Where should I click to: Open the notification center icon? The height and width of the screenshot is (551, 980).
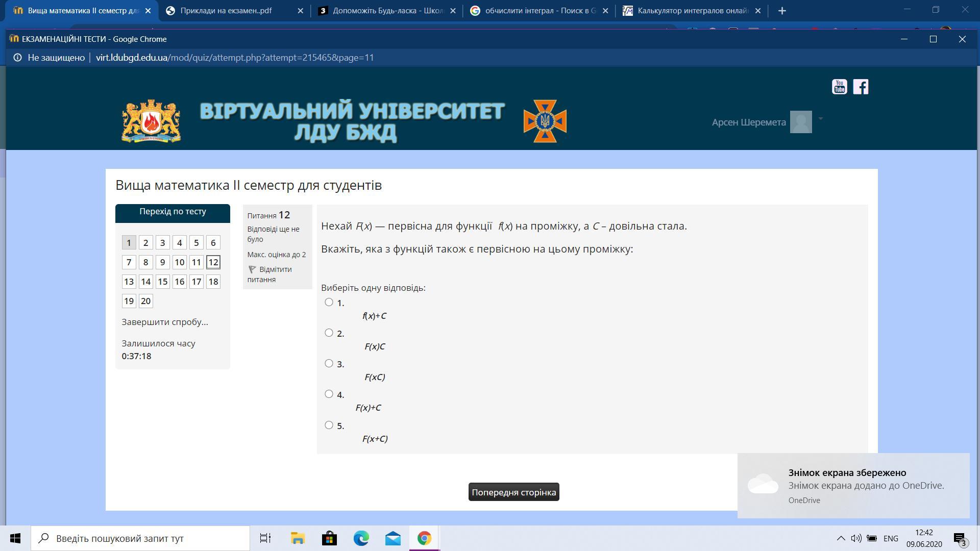click(x=960, y=539)
